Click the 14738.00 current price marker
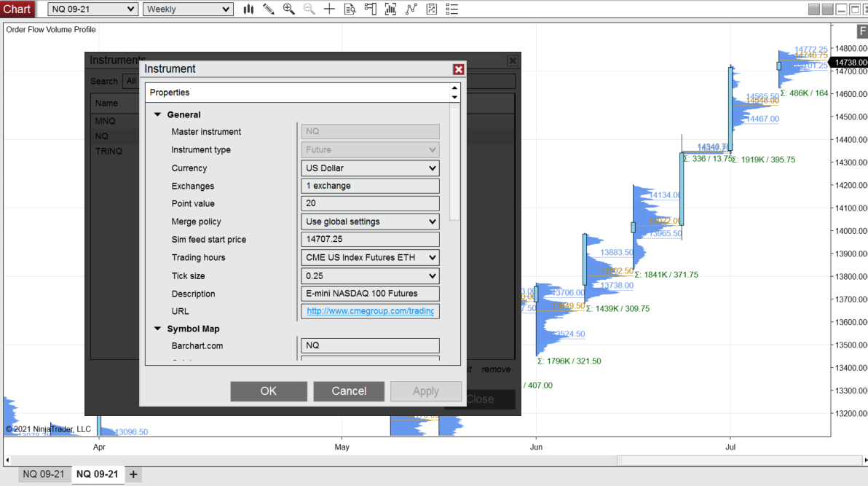The image size is (868, 486). (850, 63)
